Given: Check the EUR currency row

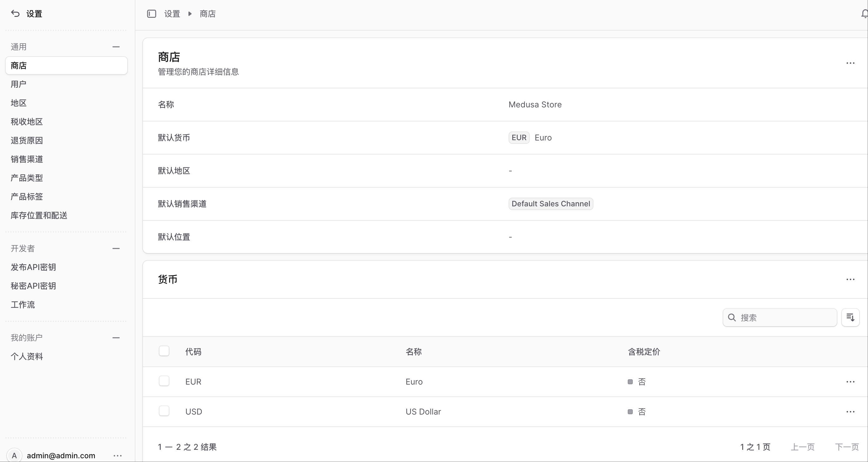Looking at the screenshot, I should [164, 381].
